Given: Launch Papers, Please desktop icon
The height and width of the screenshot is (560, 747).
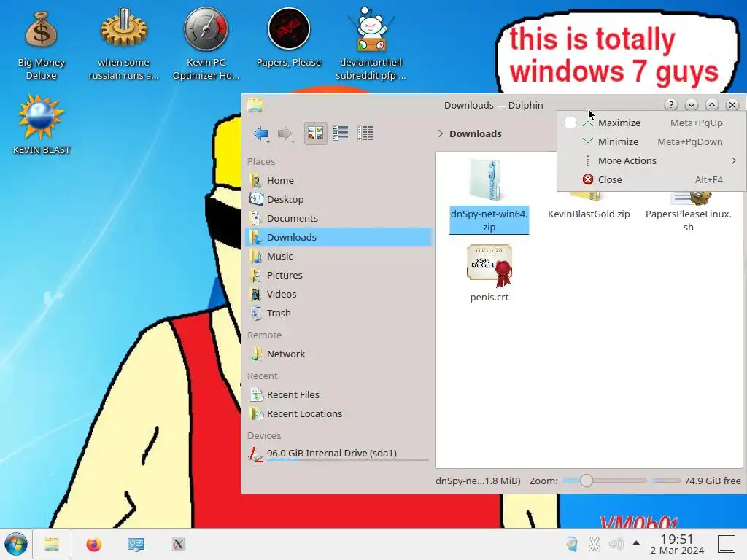Looking at the screenshot, I should [x=289, y=38].
